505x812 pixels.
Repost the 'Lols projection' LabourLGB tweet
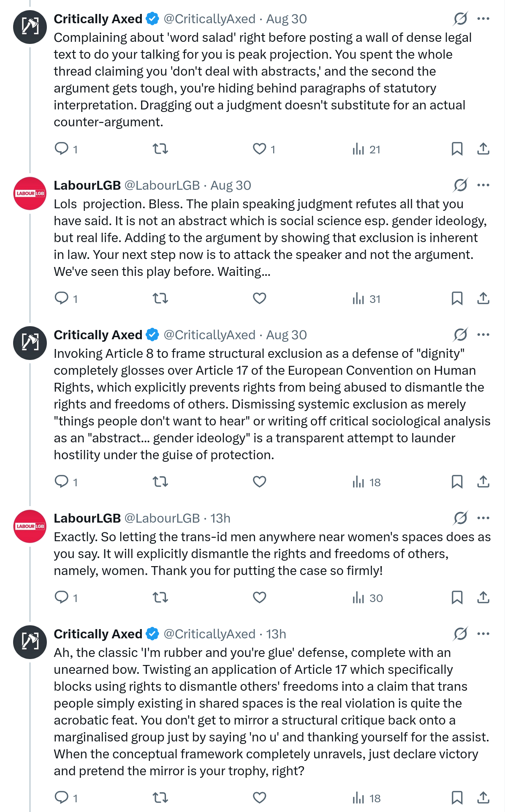[x=160, y=298]
